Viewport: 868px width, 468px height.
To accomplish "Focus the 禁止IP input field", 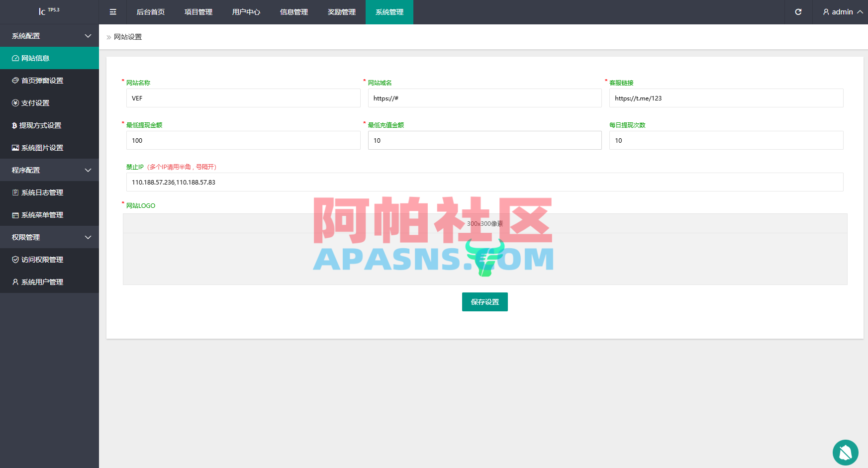I will [x=485, y=182].
